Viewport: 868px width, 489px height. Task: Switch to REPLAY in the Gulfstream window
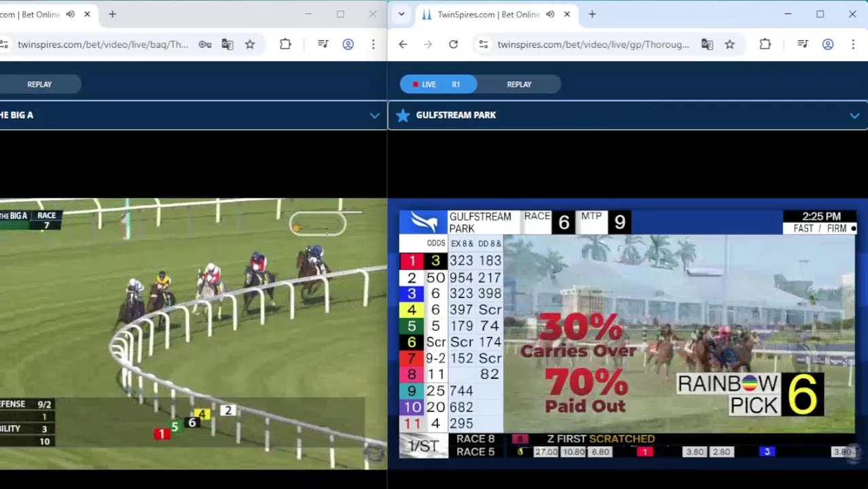pos(519,84)
